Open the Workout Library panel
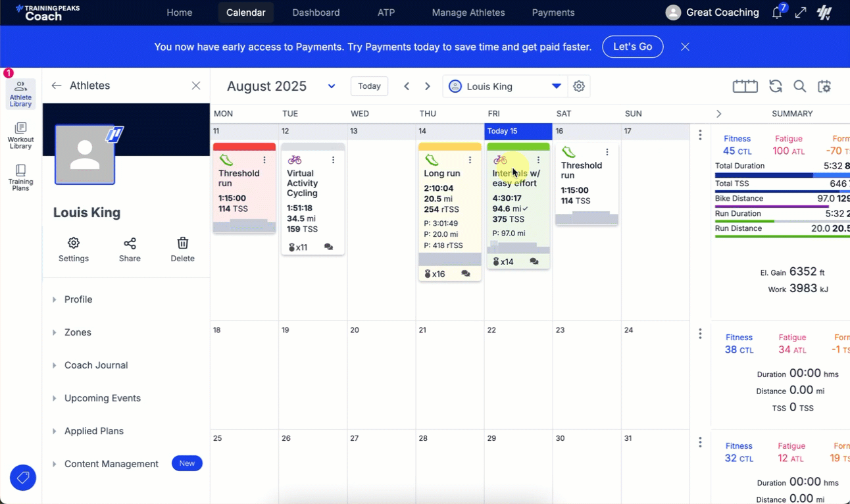The height and width of the screenshot is (504, 850). click(20, 136)
